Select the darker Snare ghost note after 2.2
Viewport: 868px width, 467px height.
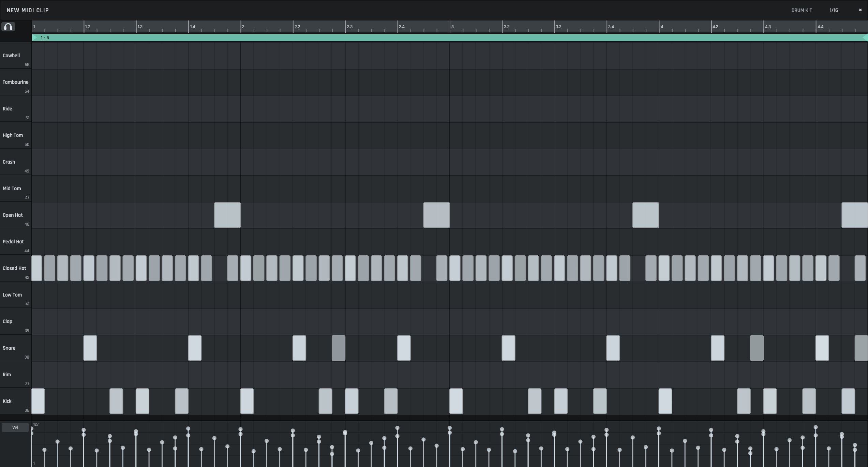(x=338, y=348)
